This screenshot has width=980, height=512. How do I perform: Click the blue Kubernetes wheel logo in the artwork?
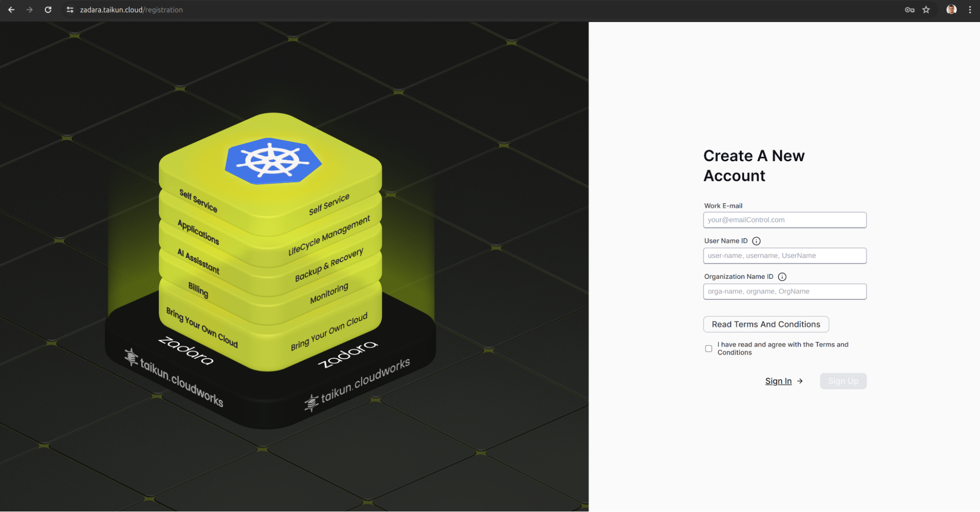tap(273, 161)
